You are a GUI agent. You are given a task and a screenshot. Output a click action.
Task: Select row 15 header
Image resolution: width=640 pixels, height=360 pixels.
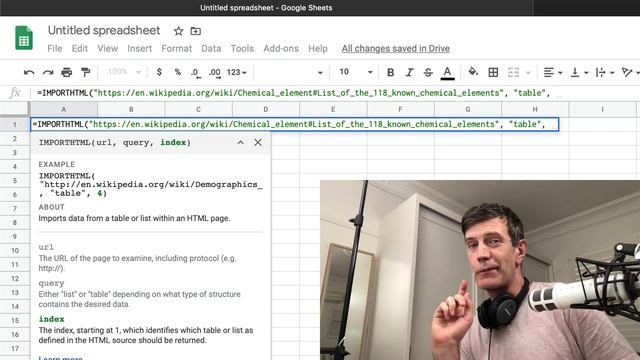coord(15,320)
